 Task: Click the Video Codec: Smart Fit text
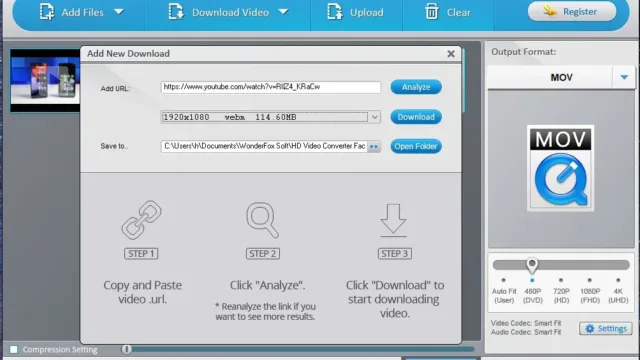point(526,323)
